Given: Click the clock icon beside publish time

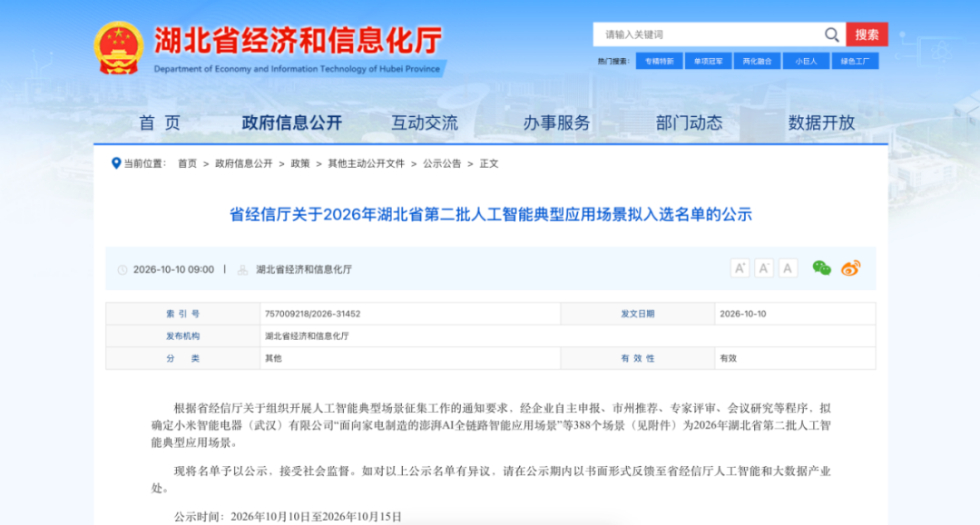Looking at the screenshot, I should (122, 269).
